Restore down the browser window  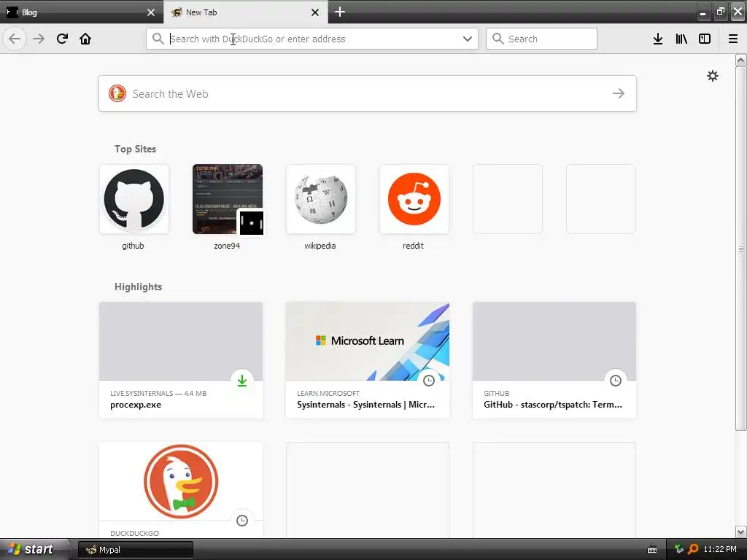(720, 12)
